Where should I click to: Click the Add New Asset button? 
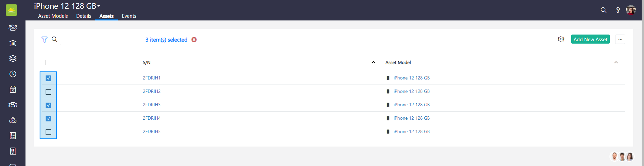(590, 39)
